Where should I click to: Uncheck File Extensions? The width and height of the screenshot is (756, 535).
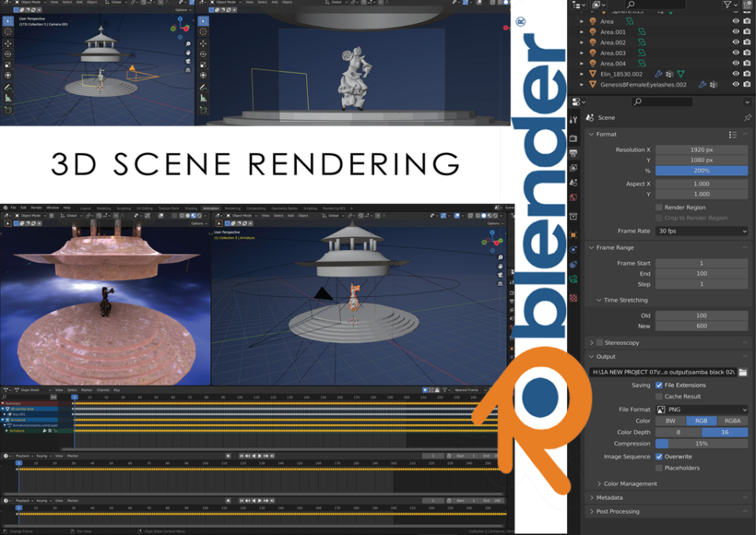pyautogui.click(x=658, y=385)
